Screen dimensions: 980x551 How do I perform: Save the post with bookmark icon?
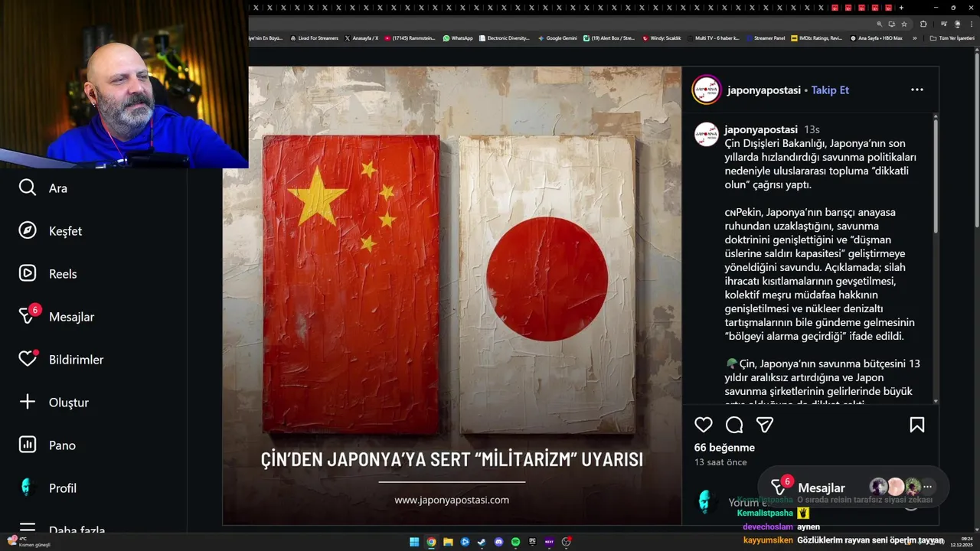[x=916, y=425]
